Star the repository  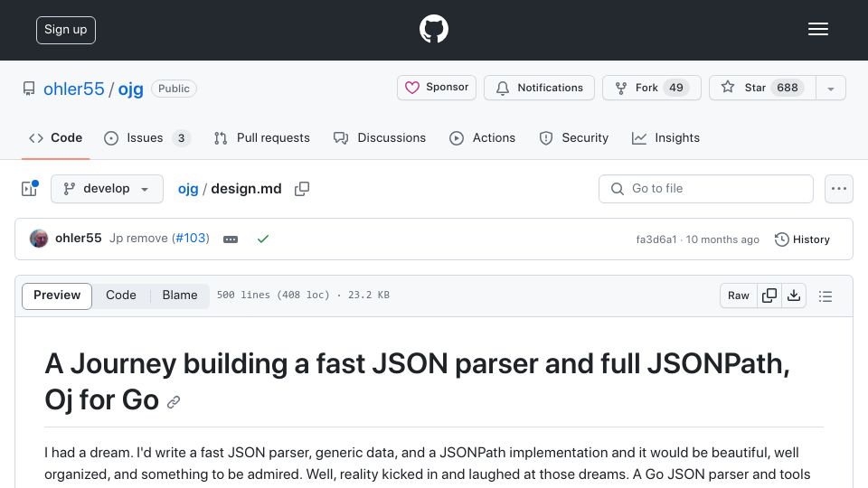tap(762, 88)
